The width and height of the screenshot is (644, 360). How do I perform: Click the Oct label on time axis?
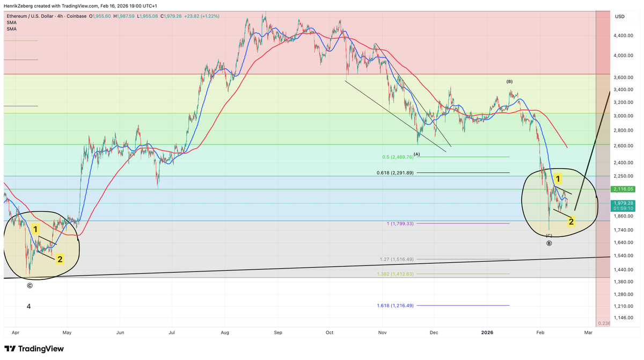(330, 333)
